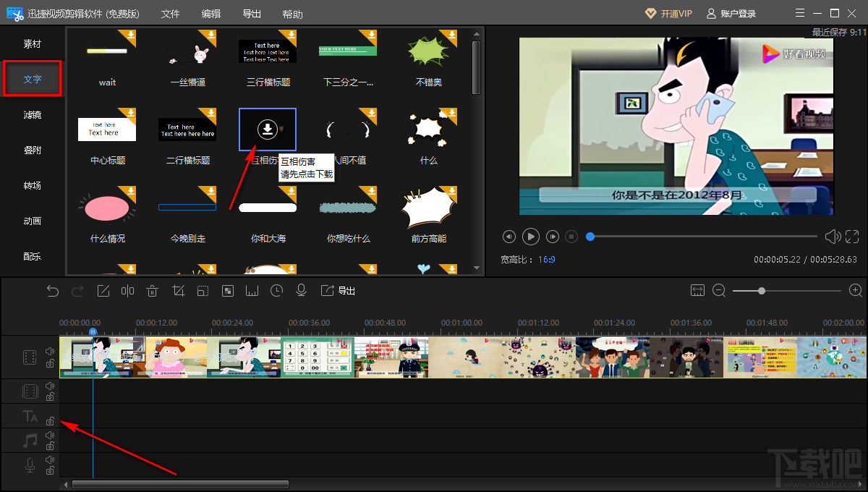The height and width of the screenshot is (492, 868).
Task: Select the split clip tool
Action: 127,291
